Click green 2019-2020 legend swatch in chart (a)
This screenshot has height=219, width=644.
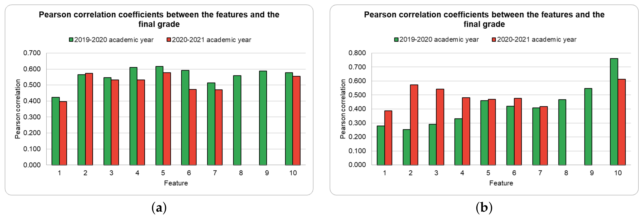coord(71,40)
